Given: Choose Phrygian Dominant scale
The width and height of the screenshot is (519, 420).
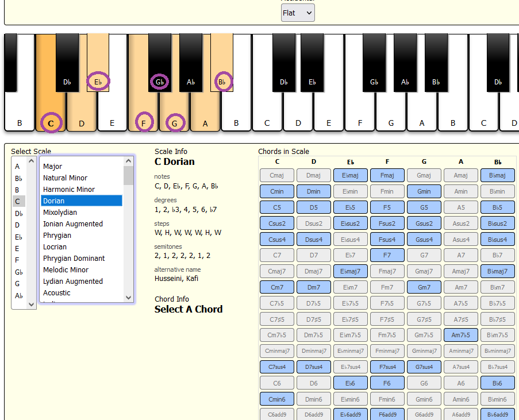Looking at the screenshot, I should [82, 258].
